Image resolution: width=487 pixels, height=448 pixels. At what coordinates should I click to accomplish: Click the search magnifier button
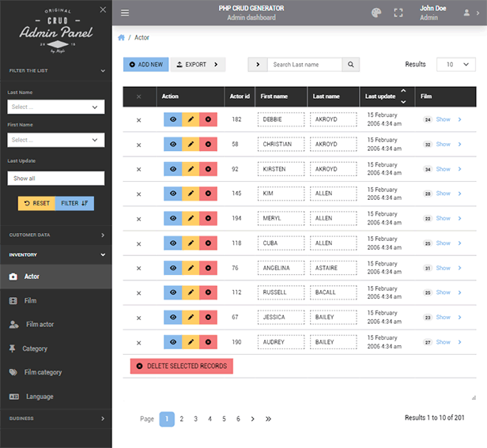click(x=351, y=65)
